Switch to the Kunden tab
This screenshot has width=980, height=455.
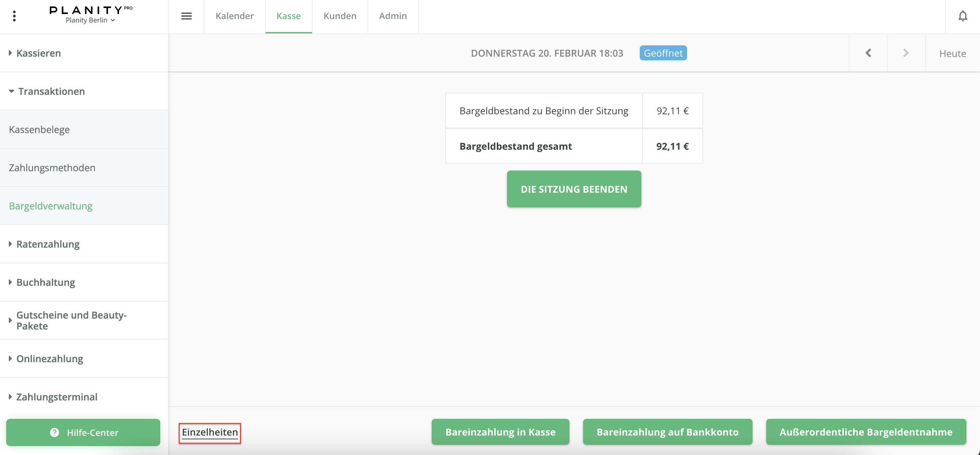pyautogui.click(x=340, y=16)
